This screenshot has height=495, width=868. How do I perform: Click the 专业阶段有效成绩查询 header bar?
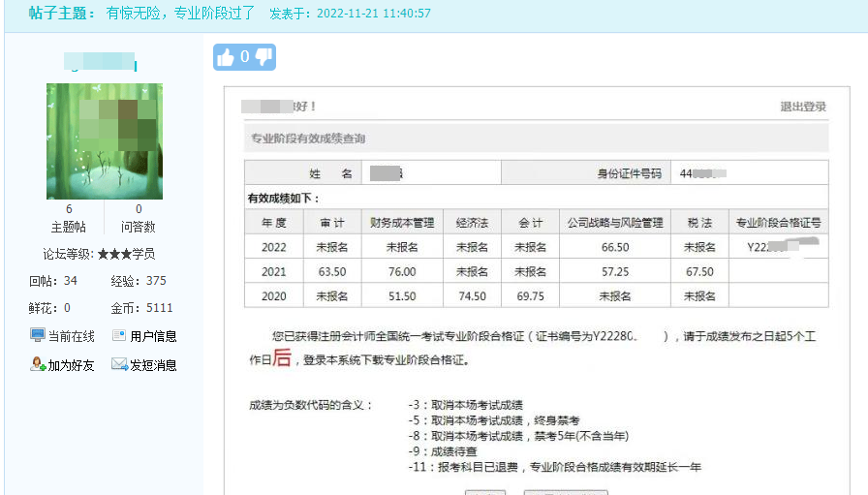536,139
